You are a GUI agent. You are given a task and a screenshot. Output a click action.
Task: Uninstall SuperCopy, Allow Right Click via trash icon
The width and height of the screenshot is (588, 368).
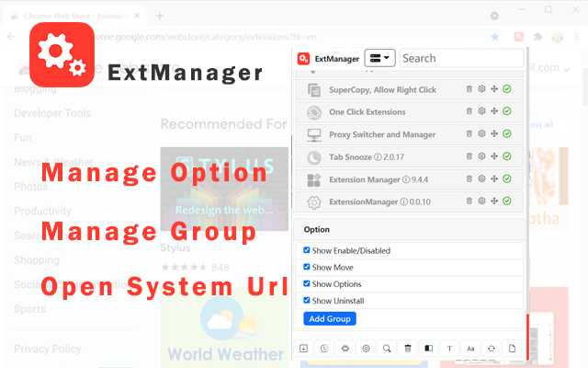[x=469, y=89]
